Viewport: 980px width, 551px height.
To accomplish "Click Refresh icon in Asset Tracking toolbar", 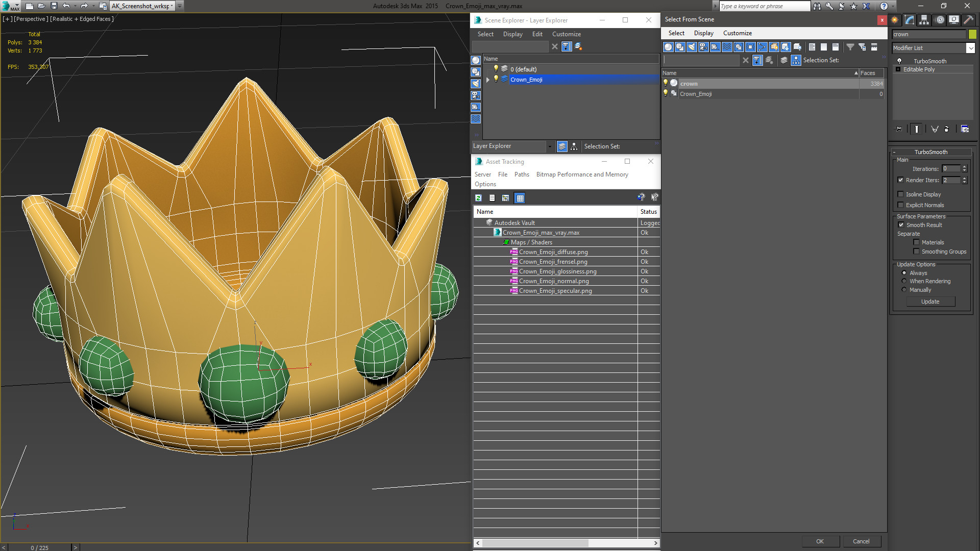I will tap(478, 198).
